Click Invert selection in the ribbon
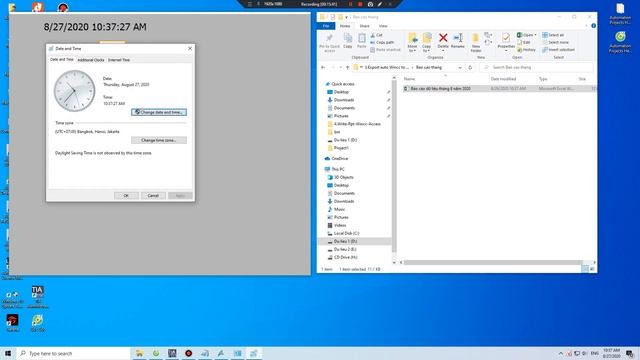This screenshot has height=360, width=640. click(558, 50)
